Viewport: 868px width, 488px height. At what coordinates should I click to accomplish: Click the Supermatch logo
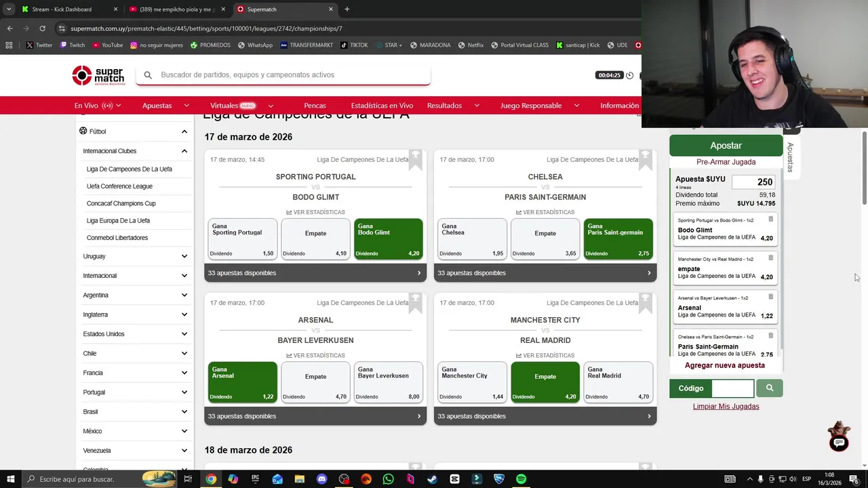[x=99, y=75]
